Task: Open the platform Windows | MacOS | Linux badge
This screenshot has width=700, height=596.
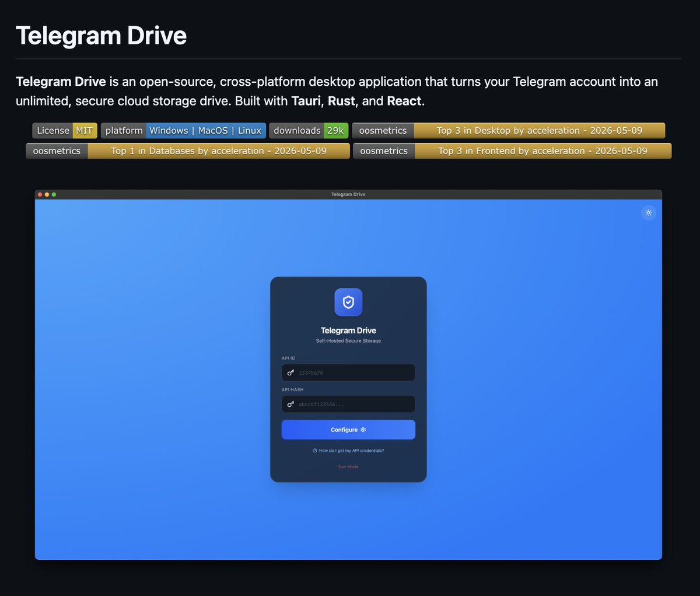Action: point(183,131)
